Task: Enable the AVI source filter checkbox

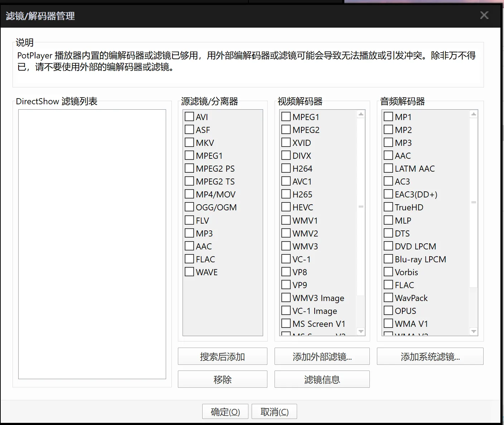Action: click(x=189, y=116)
